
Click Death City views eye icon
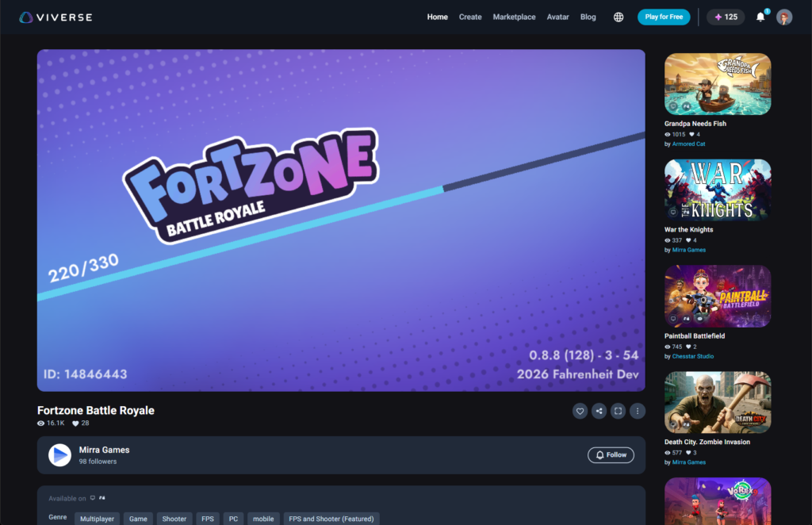click(668, 453)
